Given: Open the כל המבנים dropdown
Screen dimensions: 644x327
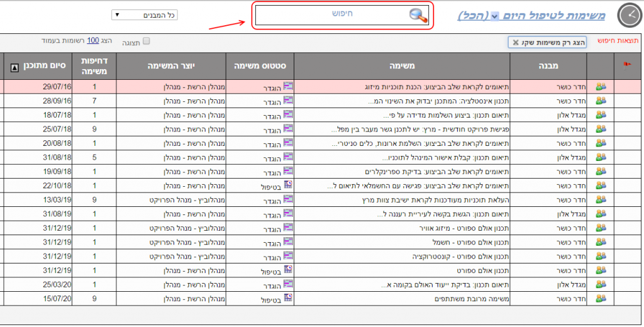Looking at the screenshot, I should point(144,14).
